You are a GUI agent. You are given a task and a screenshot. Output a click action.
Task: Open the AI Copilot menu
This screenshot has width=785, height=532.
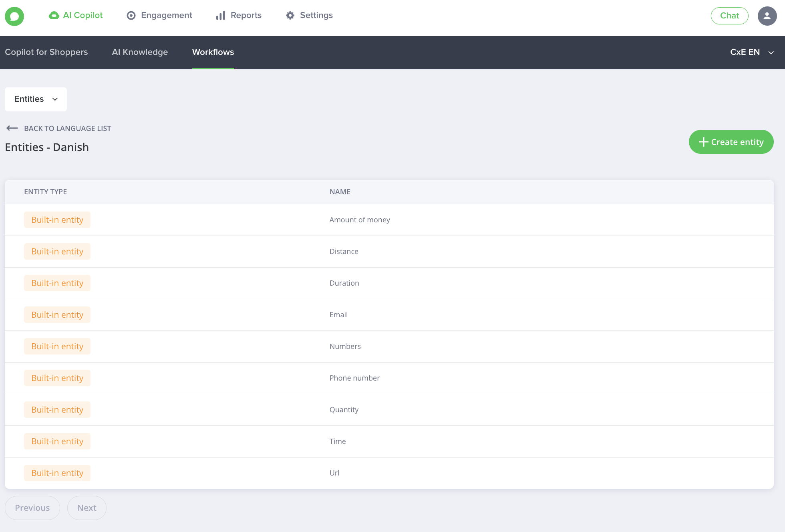coord(76,16)
